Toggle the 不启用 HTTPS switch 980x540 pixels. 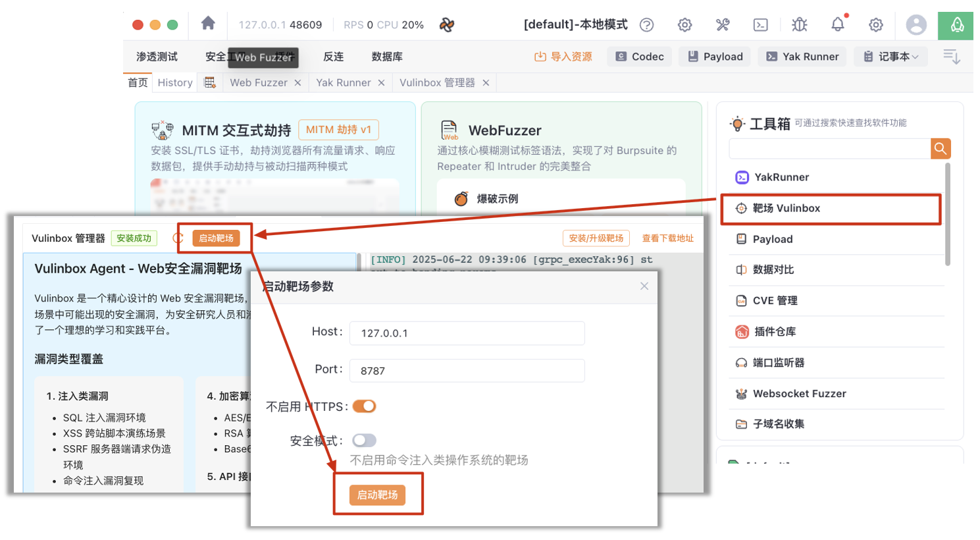(x=364, y=406)
